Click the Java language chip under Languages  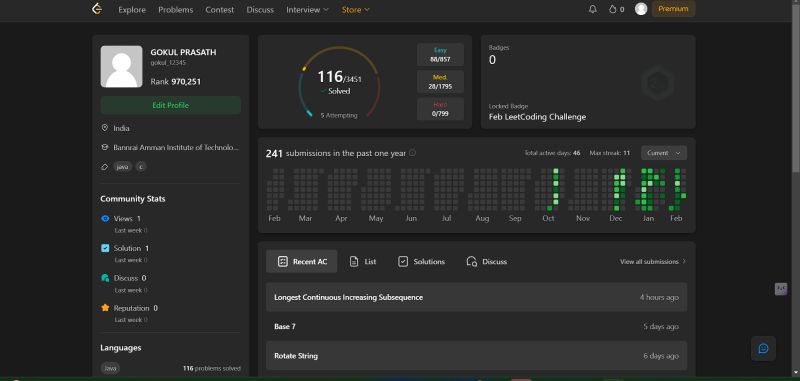110,368
